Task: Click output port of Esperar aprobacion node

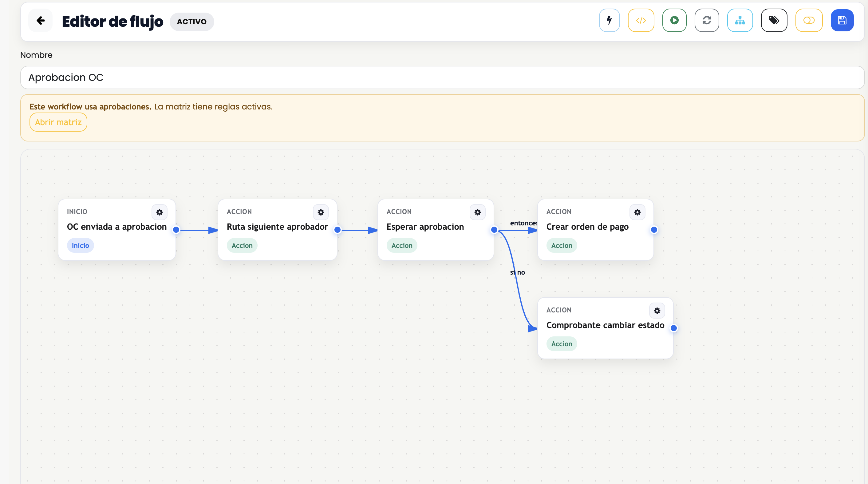Action: [494, 230]
